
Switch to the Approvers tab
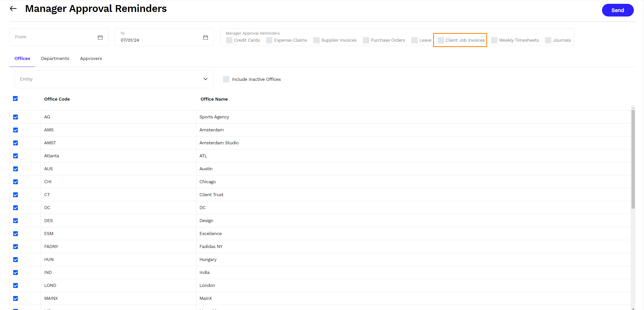tap(91, 58)
